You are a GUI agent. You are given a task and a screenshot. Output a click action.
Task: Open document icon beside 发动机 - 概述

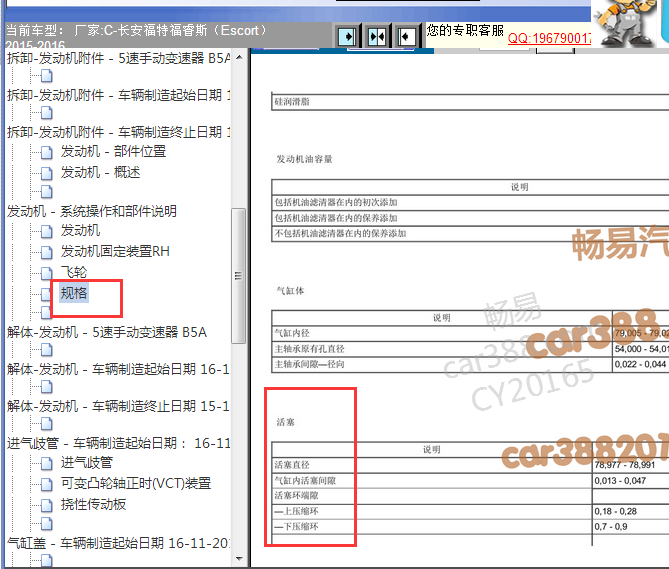(47, 173)
